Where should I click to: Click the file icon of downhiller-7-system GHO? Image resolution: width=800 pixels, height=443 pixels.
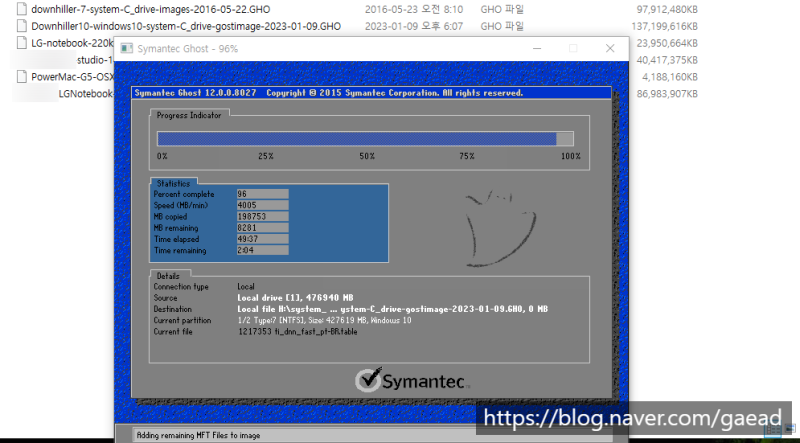(21, 9)
